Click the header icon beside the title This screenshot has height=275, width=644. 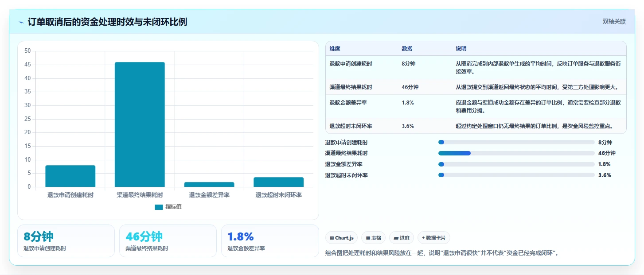pyautogui.click(x=21, y=22)
